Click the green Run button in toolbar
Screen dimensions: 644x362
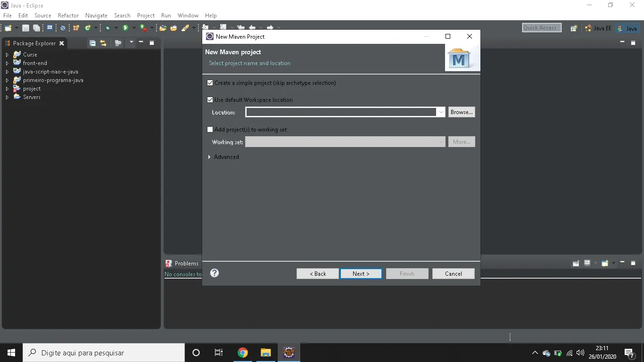pyautogui.click(x=125, y=28)
